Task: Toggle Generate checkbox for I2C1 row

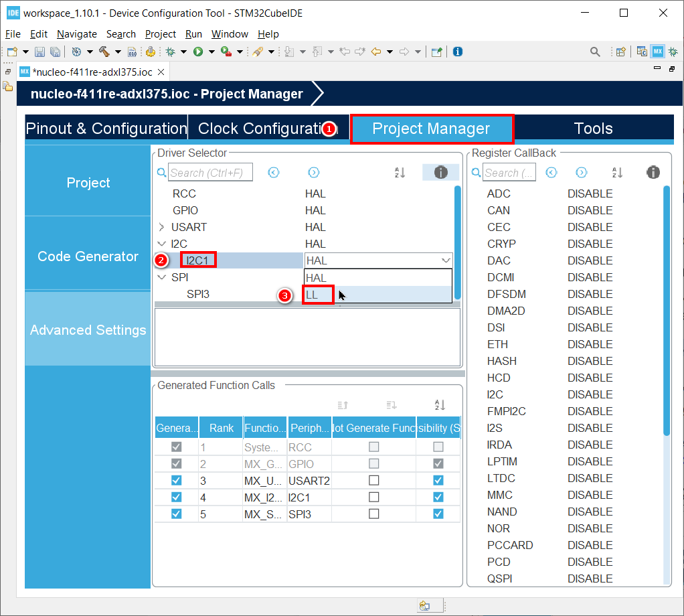Action: 176,497
